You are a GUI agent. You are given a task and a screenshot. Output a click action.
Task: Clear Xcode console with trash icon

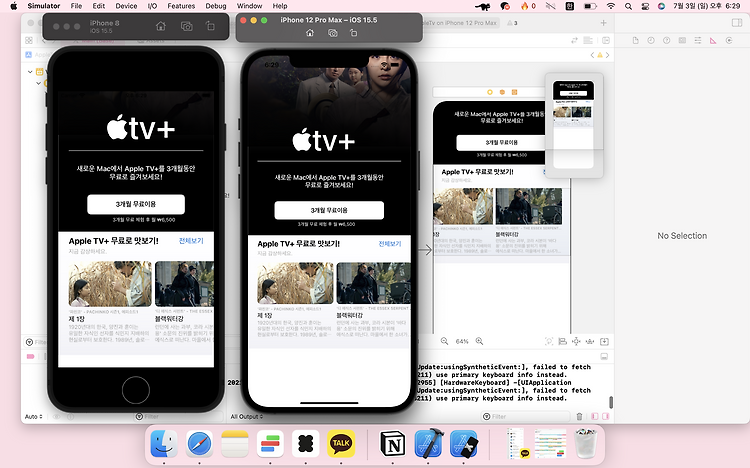point(579,416)
